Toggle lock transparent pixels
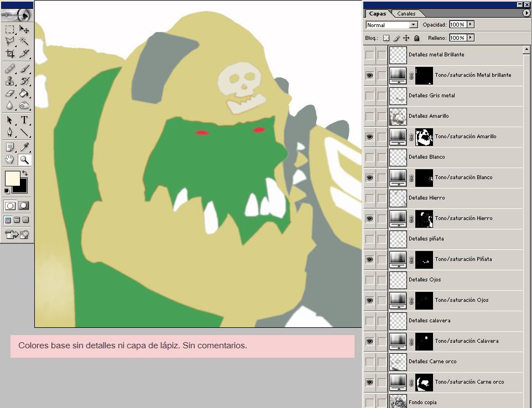The image size is (532, 408). pyautogui.click(x=386, y=38)
